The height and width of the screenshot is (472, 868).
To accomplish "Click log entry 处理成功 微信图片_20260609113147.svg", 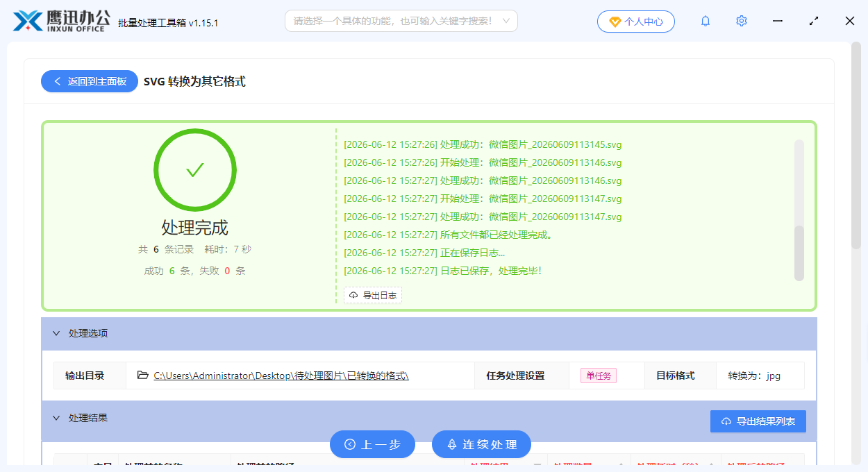I will (x=483, y=217).
